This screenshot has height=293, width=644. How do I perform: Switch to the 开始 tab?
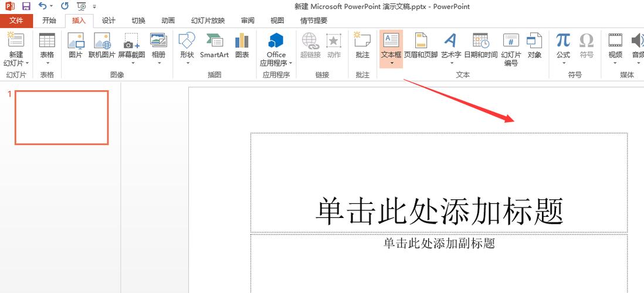[x=49, y=21]
